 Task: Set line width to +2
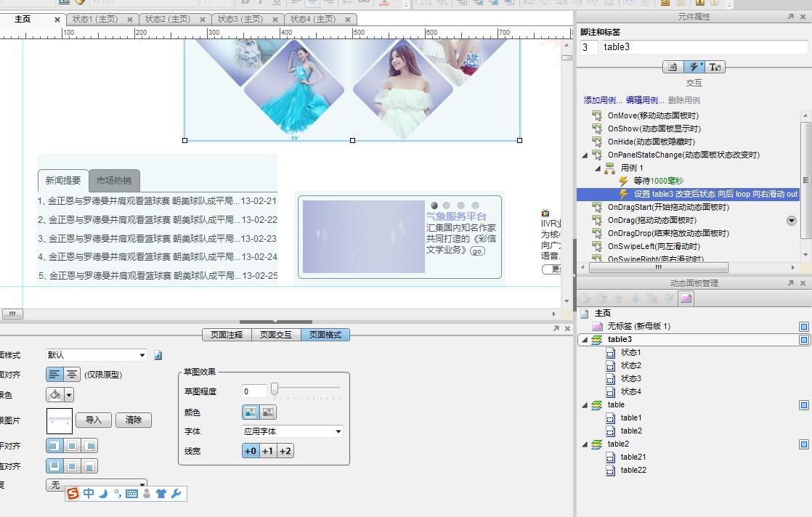285,451
